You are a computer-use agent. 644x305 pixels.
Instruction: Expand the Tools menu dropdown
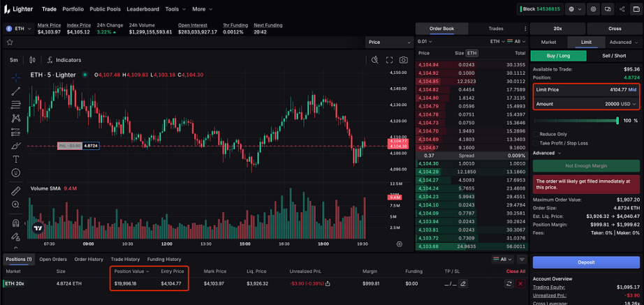pyautogui.click(x=175, y=9)
